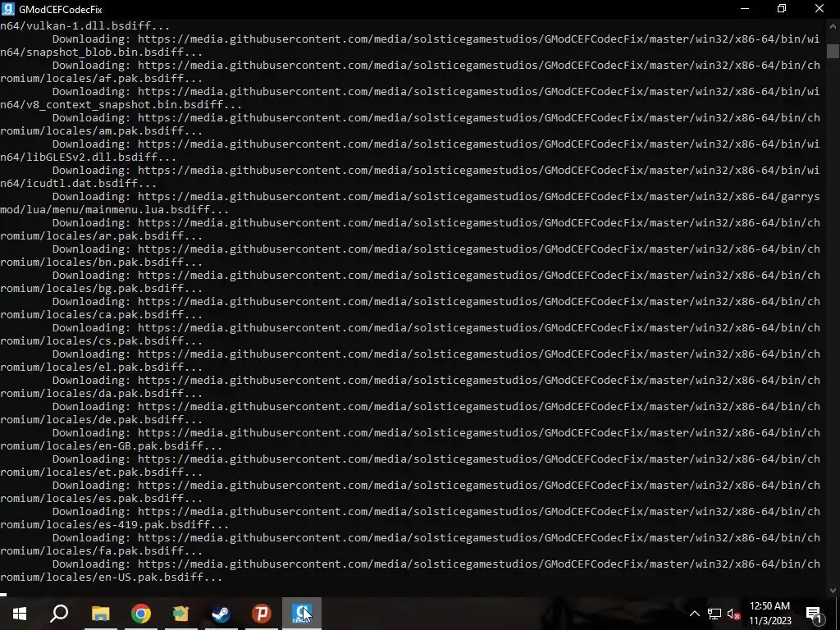Click the text 'n64/v8_context_snapshot.bin.bsdiff...'
Viewport: 840px width, 630px height.
[121, 104]
